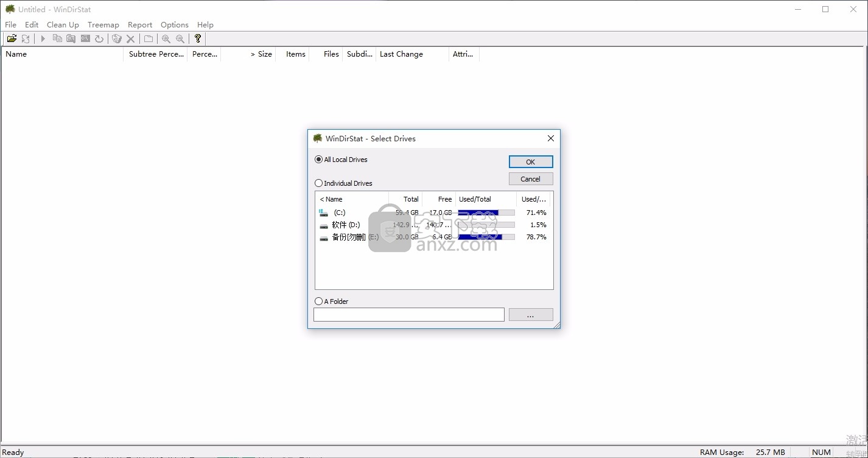The width and height of the screenshot is (868, 458).
Task: Click the 78.7% usage value
Action: (536, 237)
